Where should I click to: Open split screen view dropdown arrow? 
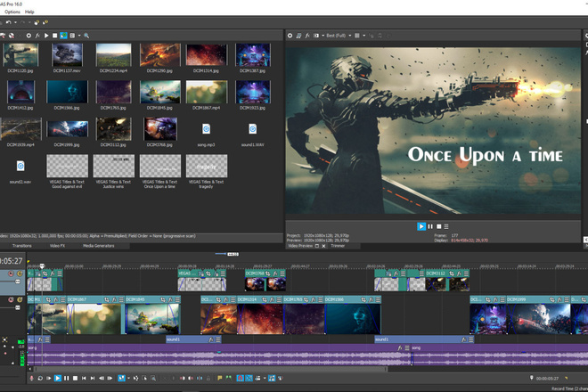tap(323, 36)
